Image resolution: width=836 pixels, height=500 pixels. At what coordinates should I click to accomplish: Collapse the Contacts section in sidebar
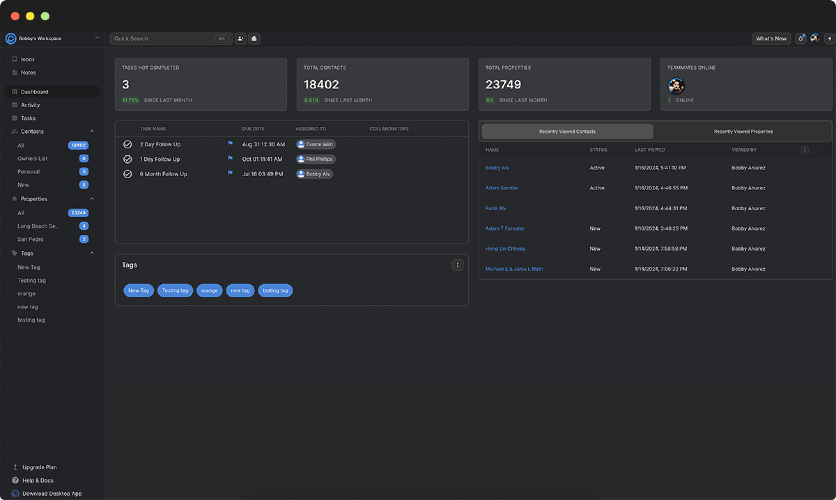pos(92,131)
